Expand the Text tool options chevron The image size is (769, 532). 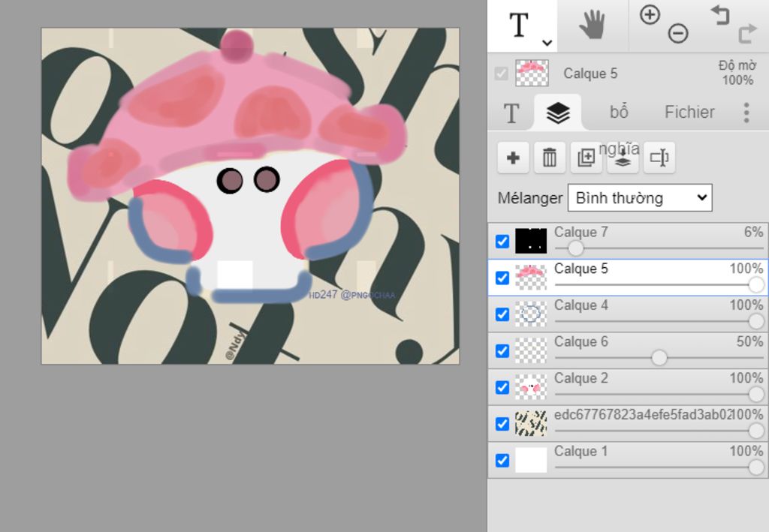(x=547, y=43)
